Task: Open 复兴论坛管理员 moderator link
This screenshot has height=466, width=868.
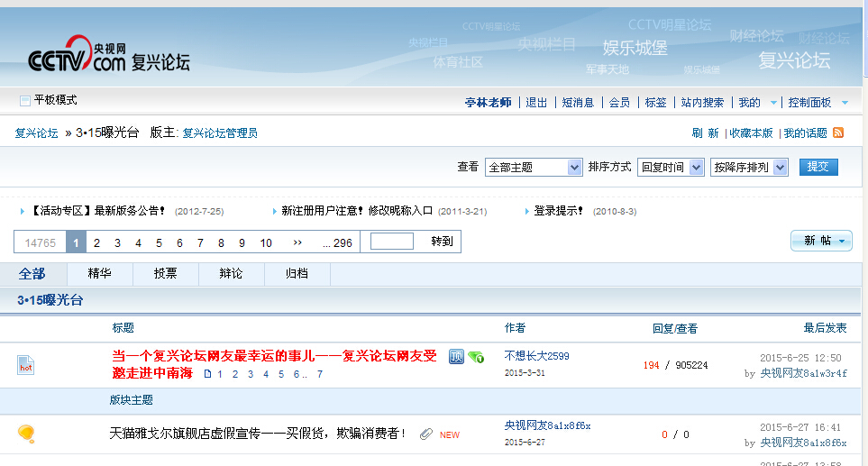Action: (220, 133)
